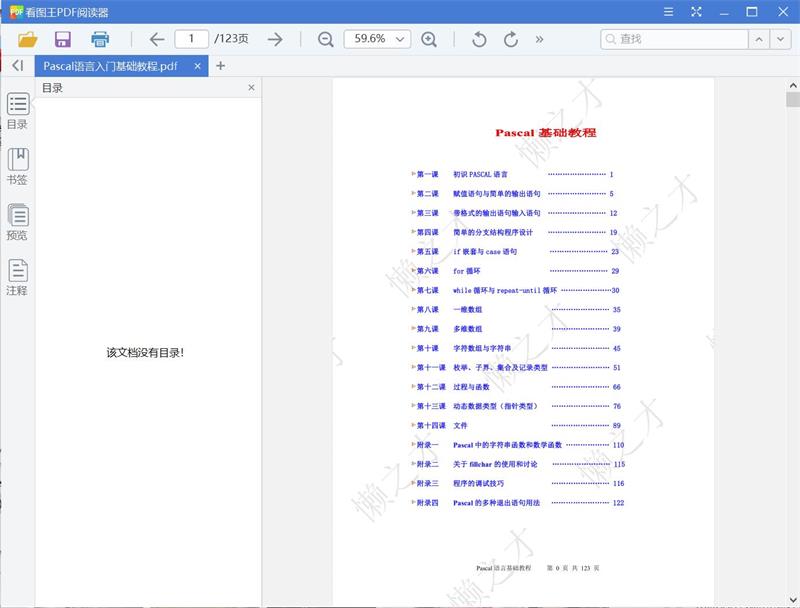Click the 第六课 for 循环 entry
This screenshot has height=608, width=800.
coord(515,271)
